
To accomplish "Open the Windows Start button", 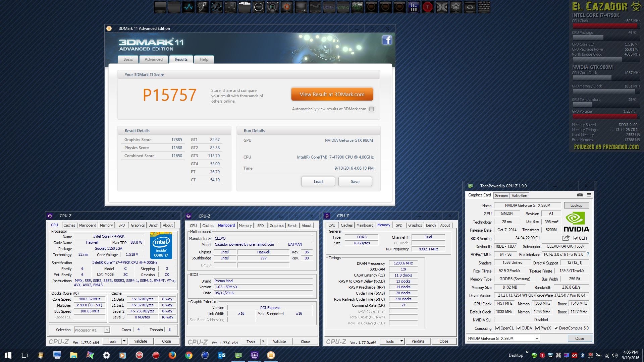I will (8, 355).
